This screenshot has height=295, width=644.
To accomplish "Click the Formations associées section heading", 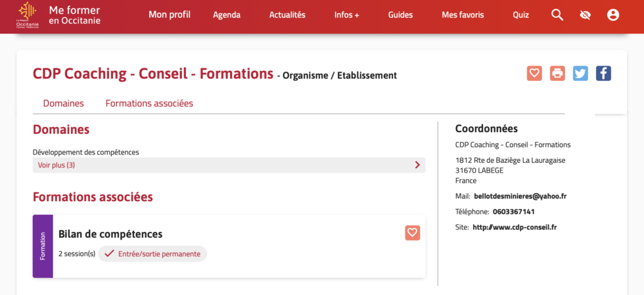I will click(93, 197).
